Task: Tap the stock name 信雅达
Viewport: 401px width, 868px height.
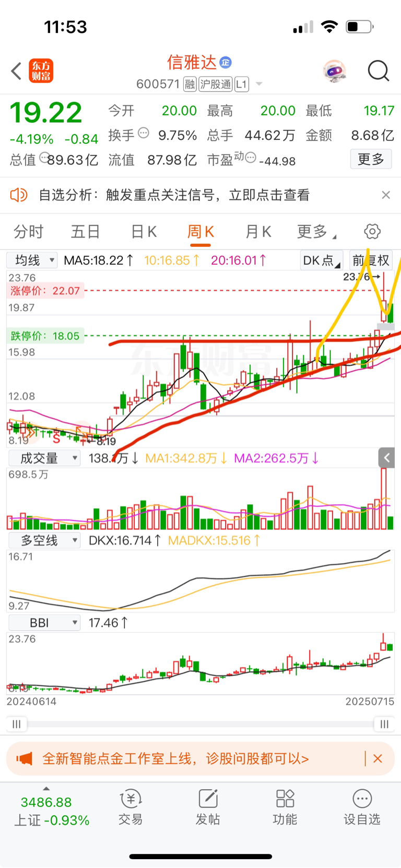Action: (x=192, y=63)
